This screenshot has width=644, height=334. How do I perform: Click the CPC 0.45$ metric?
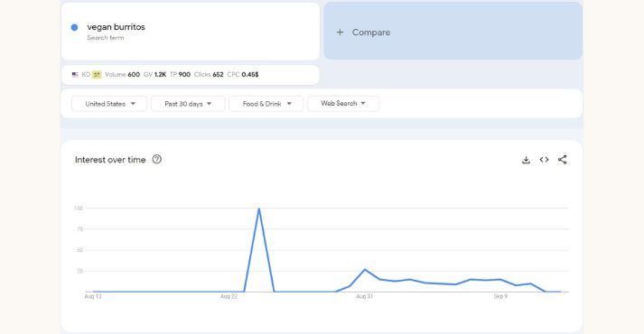243,75
